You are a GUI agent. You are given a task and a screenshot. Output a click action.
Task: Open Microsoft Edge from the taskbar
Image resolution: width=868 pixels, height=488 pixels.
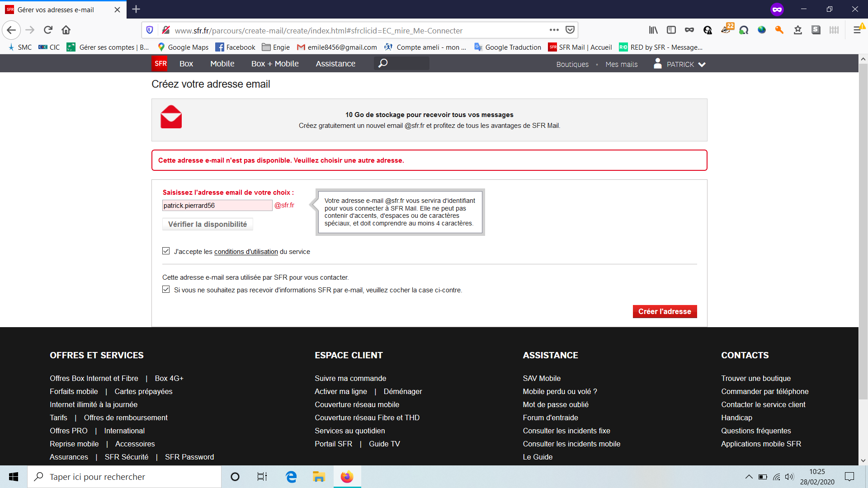pyautogui.click(x=291, y=477)
